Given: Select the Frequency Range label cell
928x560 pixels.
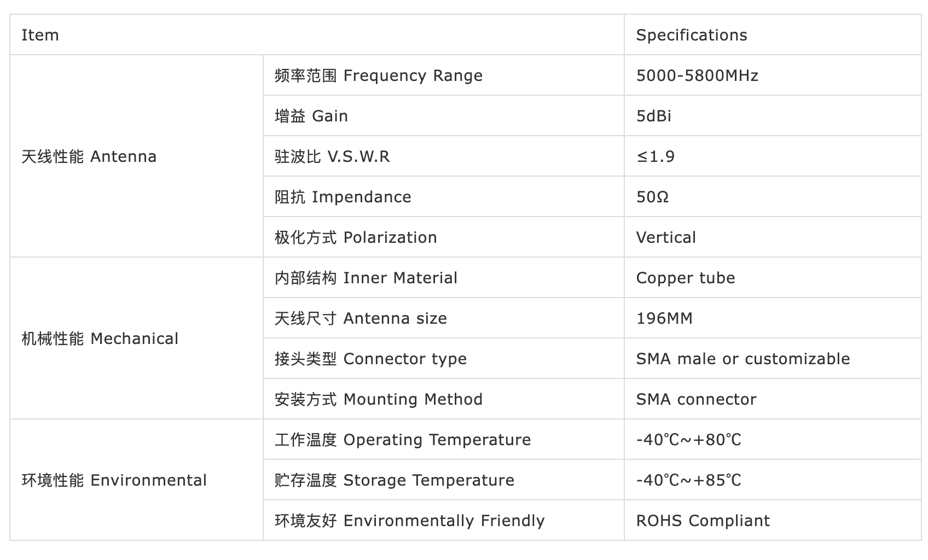Looking at the screenshot, I should pyautogui.click(x=378, y=75).
